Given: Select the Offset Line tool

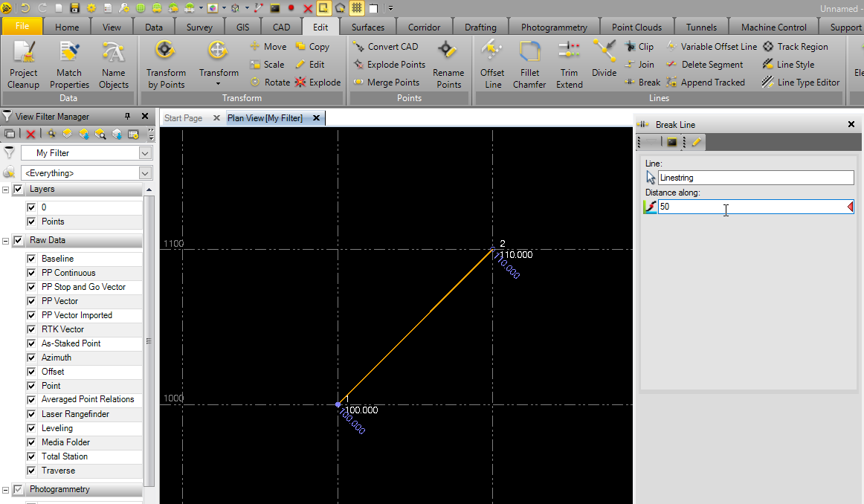Looking at the screenshot, I should coord(492,64).
